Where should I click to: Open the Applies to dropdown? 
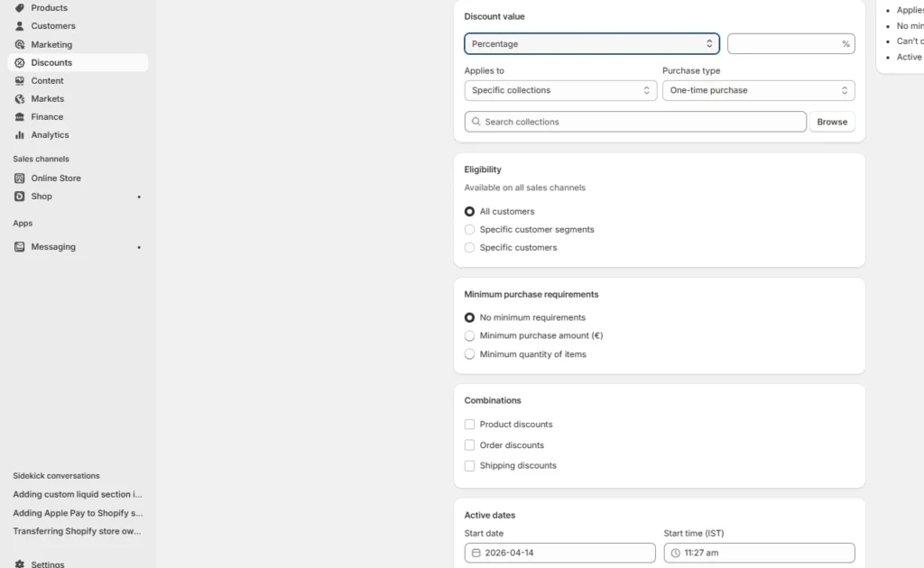[559, 90]
